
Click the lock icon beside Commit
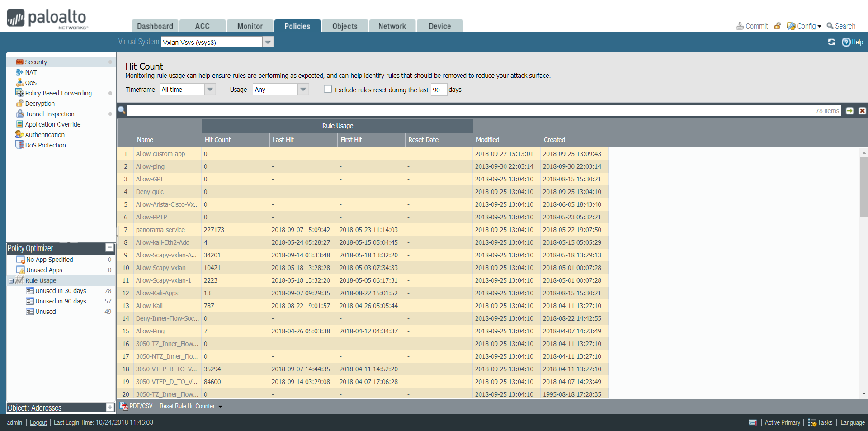pyautogui.click(x=777, y=26)
